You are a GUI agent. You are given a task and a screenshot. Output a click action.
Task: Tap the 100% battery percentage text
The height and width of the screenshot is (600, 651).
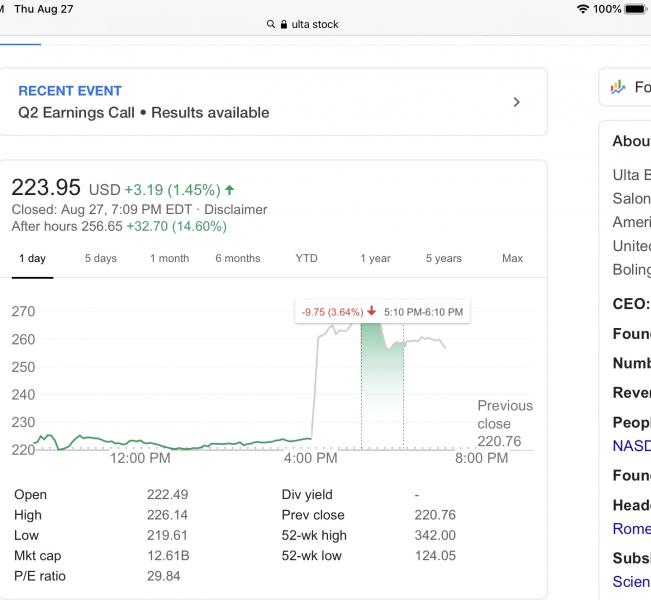pos(607,9)
